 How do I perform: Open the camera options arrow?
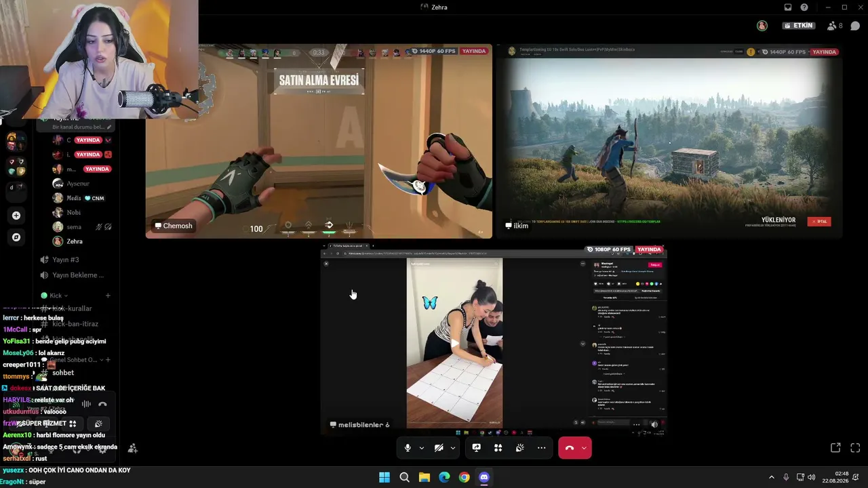pos(452,448)
